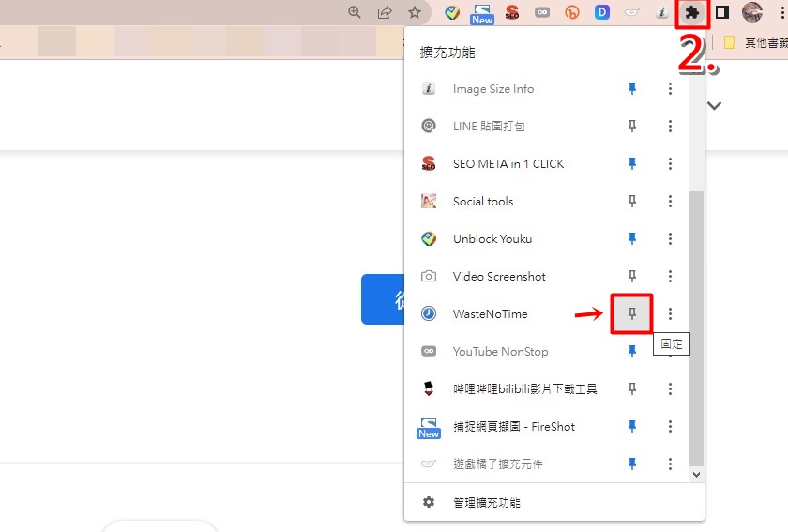The width and height of the screenshot is (788, 532).
Task: Open more options for Video Screenshot
Action: pos(670,276)
